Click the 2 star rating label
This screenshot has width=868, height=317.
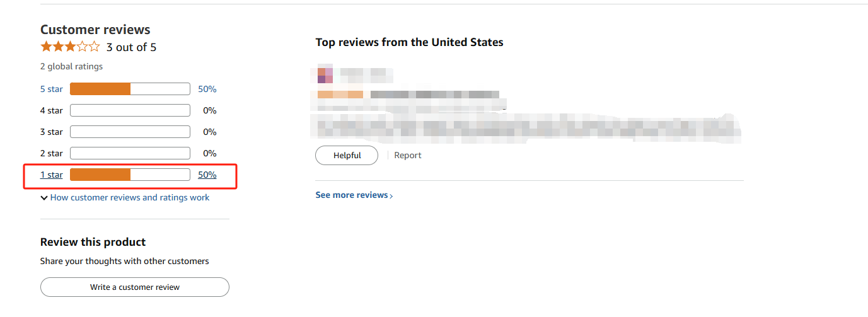(x=52, y=154)
